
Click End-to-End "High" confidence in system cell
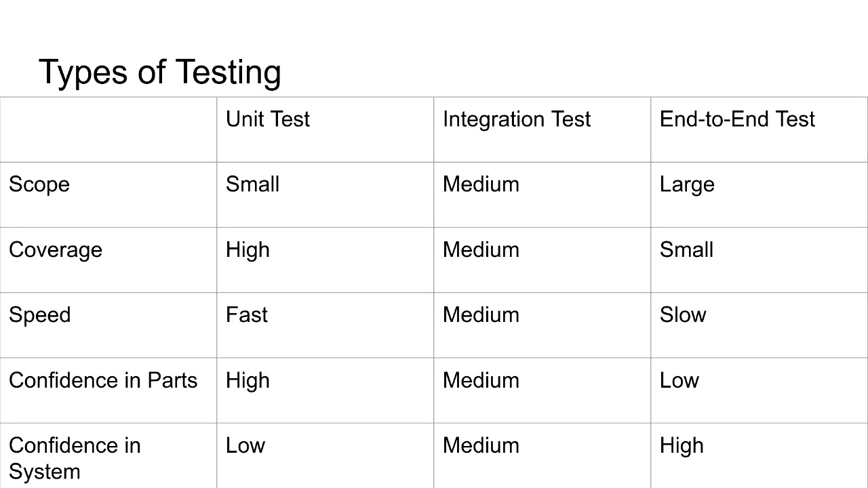[x=682, y=445]
